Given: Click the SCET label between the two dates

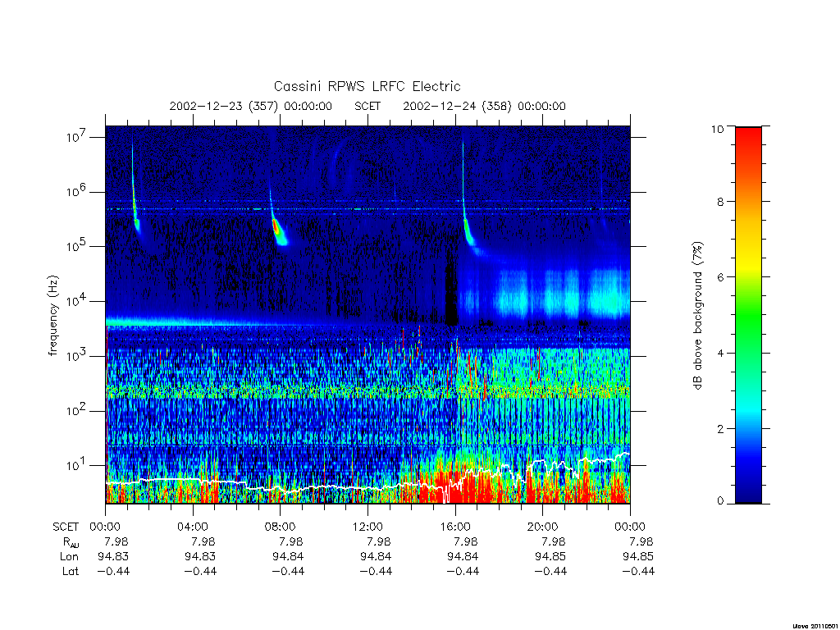Looking at the screenshot, I should click(x=367, y=106).
